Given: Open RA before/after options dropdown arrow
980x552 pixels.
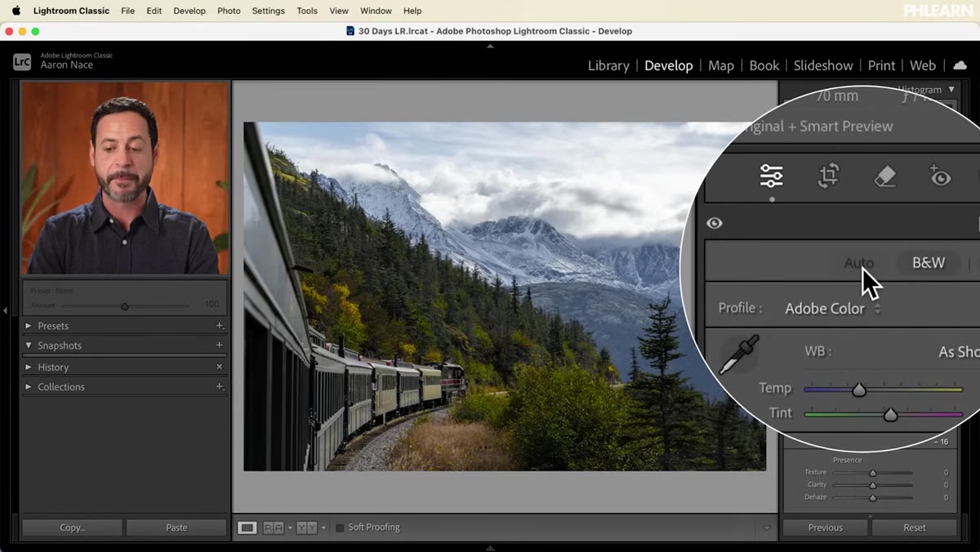Looking at the screenshot, I should (289, 528).
